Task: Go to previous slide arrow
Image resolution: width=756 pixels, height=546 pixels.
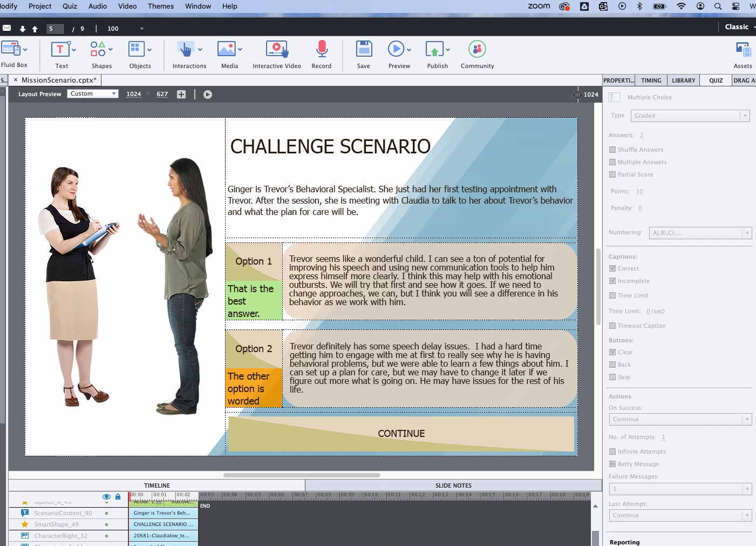Action: [x=35, y=29]
